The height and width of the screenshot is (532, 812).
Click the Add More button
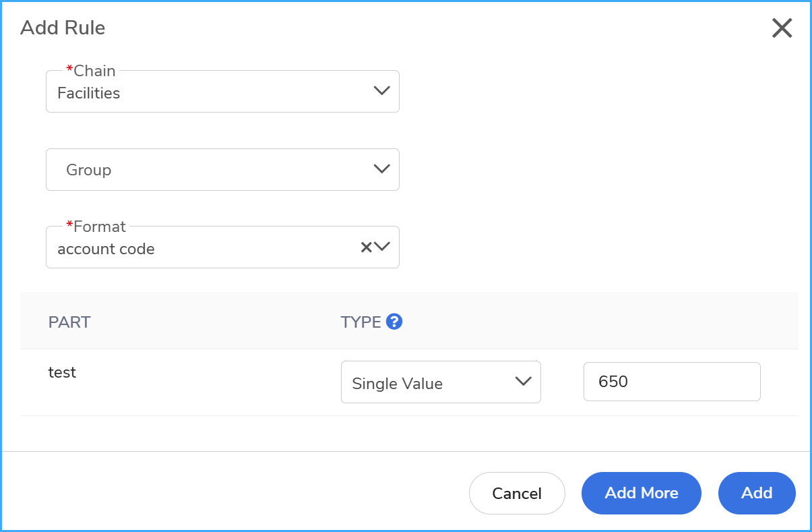[x=641, y=493]
